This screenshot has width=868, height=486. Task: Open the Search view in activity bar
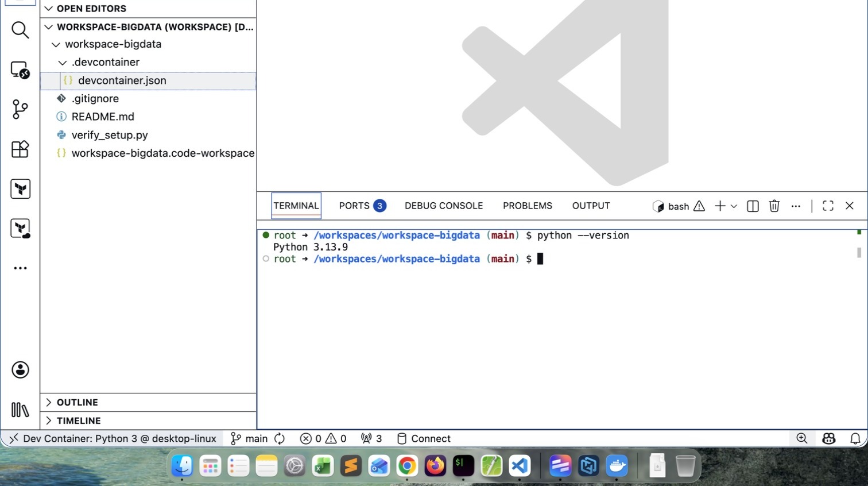(x=20, y=30)
